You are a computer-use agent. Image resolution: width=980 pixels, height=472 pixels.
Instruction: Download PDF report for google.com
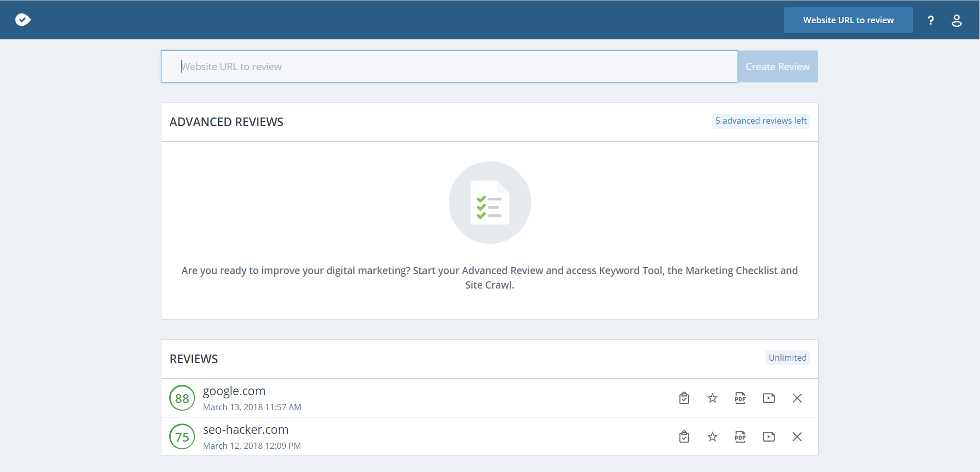740,398
